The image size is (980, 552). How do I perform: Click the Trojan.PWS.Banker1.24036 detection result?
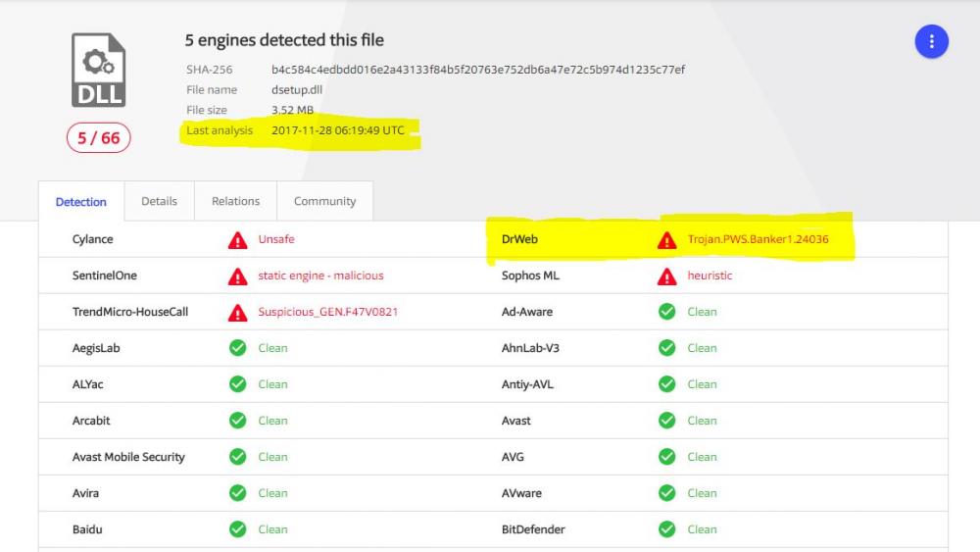pyautogui.click(x=758, y=239)
